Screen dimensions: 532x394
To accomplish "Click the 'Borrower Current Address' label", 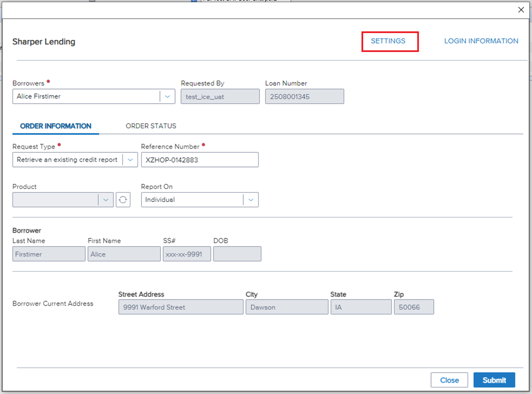I will (x=53, y=303).
